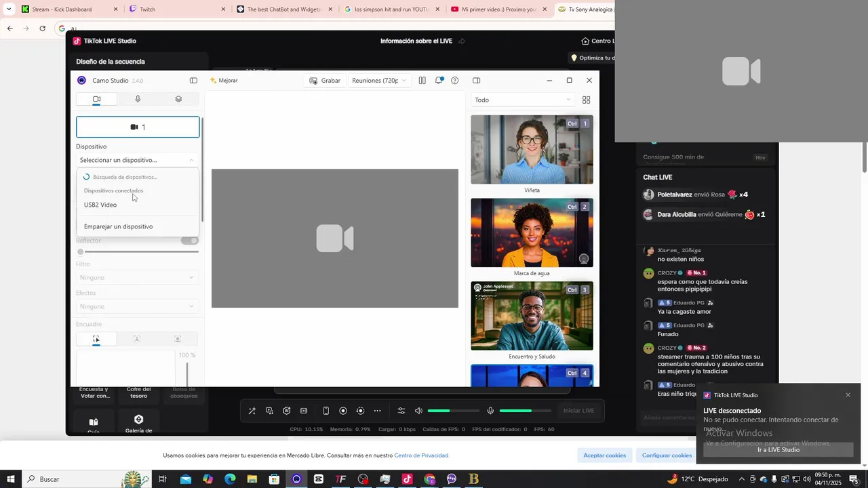This screenshot has height=488, width=868.
Task: Apply the Encuentro y Saludo preset
Action: tap(532, 316)
